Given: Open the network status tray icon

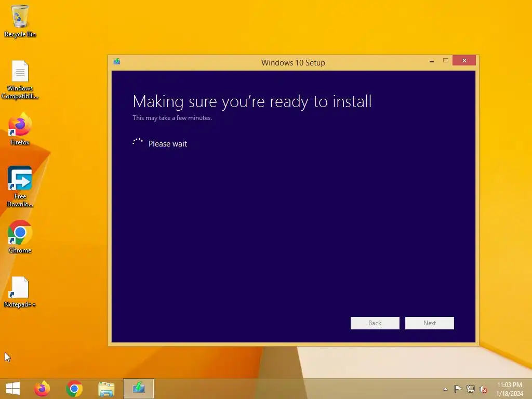Looking at the screenshot, I should 471,389.
